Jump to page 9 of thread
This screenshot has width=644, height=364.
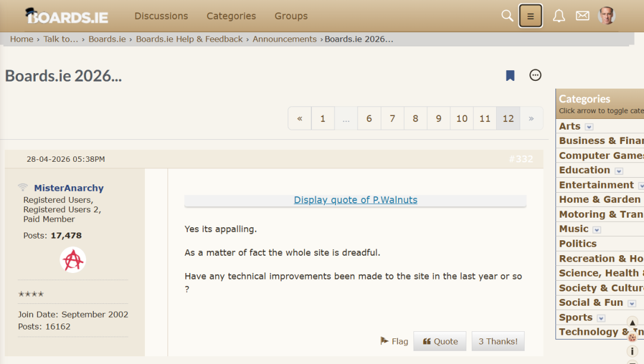click(x=438, y=118)
